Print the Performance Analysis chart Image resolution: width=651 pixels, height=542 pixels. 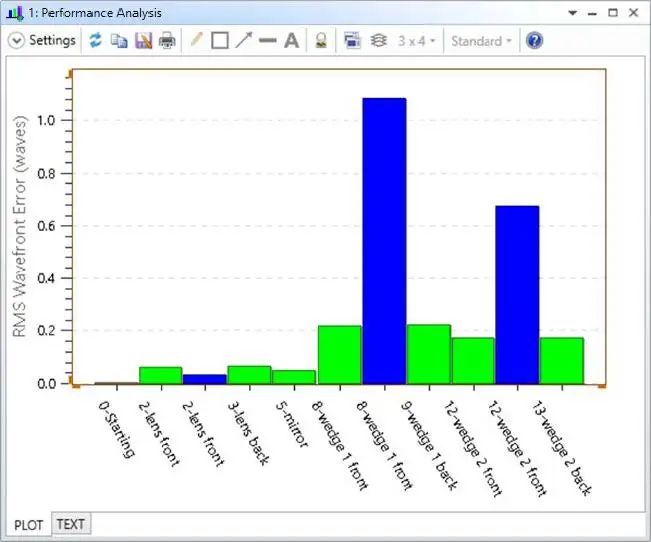pos(167,41)
